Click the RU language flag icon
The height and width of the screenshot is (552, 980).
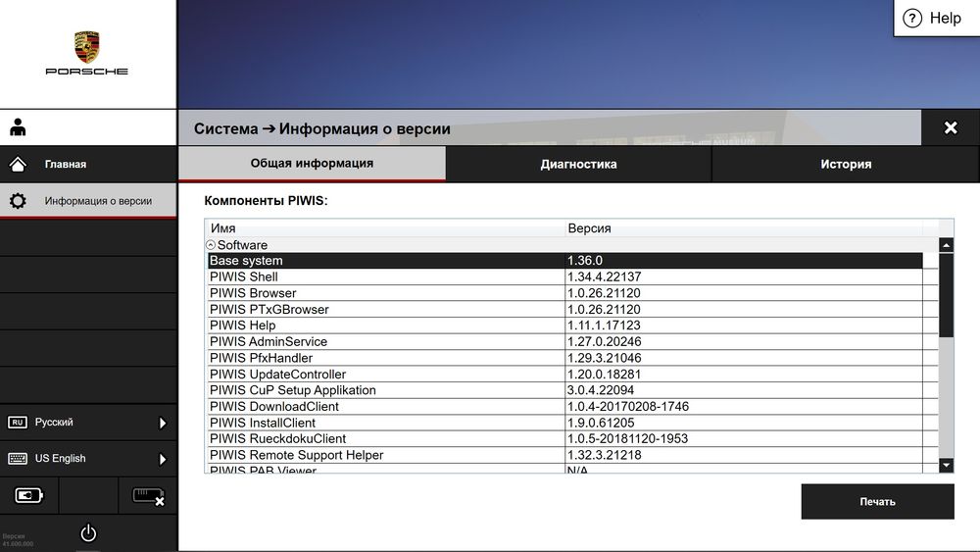coord(18,422)
